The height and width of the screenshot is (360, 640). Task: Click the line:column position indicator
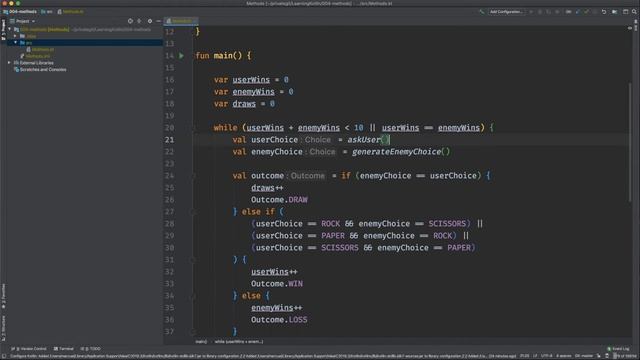524,356
